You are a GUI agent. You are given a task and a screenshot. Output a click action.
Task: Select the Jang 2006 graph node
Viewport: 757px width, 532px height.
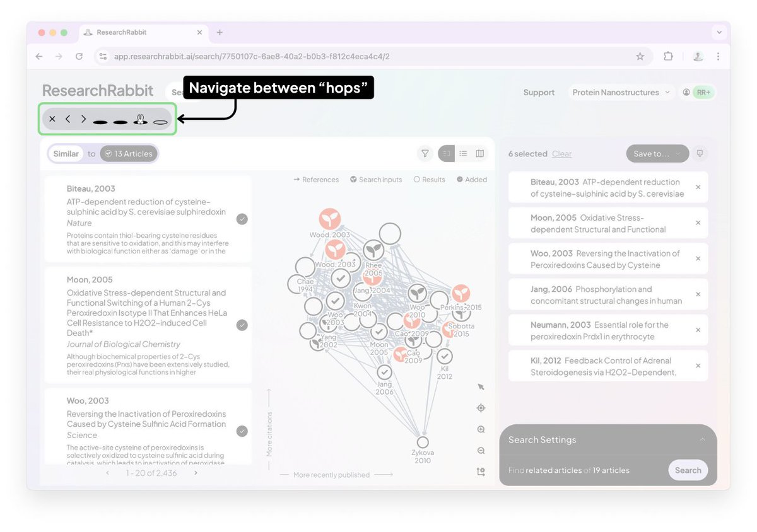pyautogui.click(x=384, y=372)
